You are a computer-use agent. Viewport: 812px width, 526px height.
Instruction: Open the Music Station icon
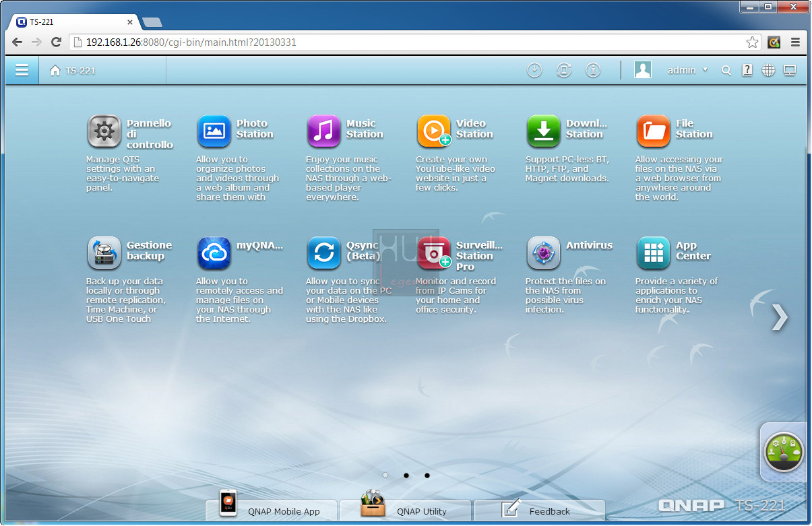324,131
